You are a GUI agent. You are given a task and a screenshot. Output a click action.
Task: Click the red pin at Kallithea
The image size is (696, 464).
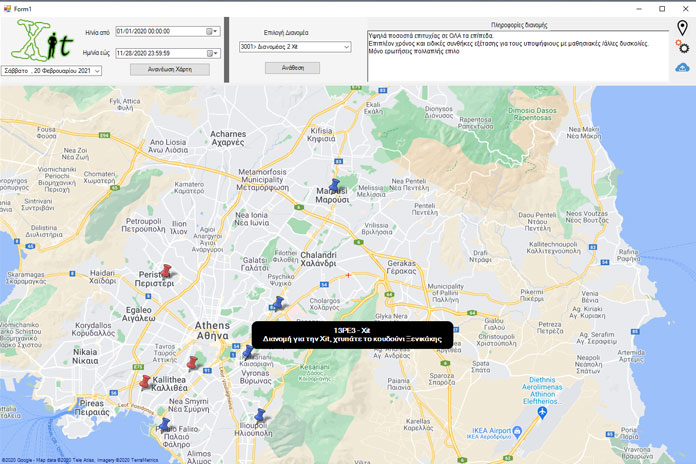click(x=146, y=382)
